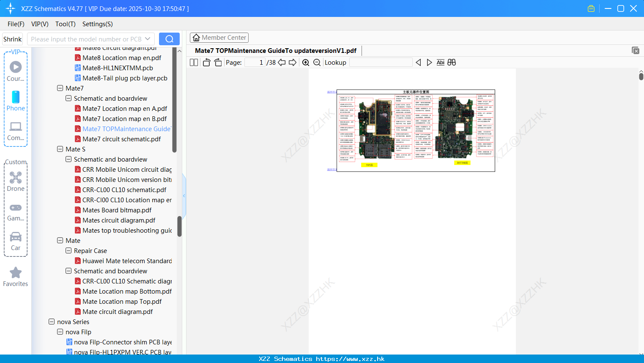Screen dimensions: 644x363
Task: Open Mate Location map Top.pdf
Action: tap(122, 301)
